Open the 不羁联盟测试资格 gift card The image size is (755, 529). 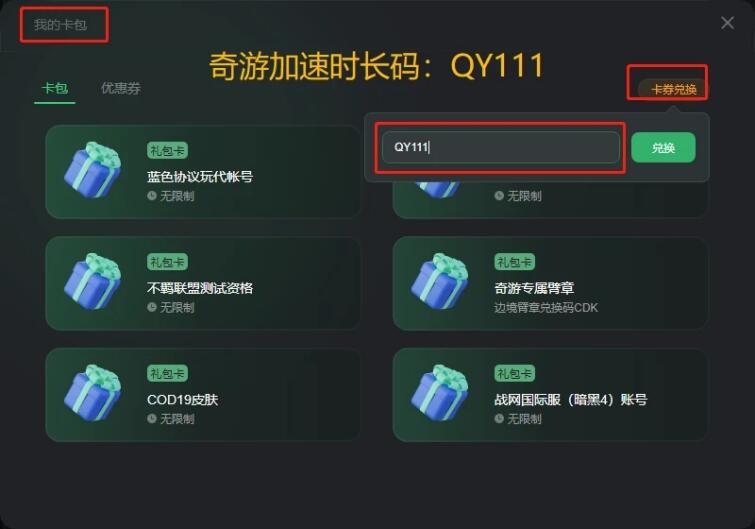[x=203, y=283]
